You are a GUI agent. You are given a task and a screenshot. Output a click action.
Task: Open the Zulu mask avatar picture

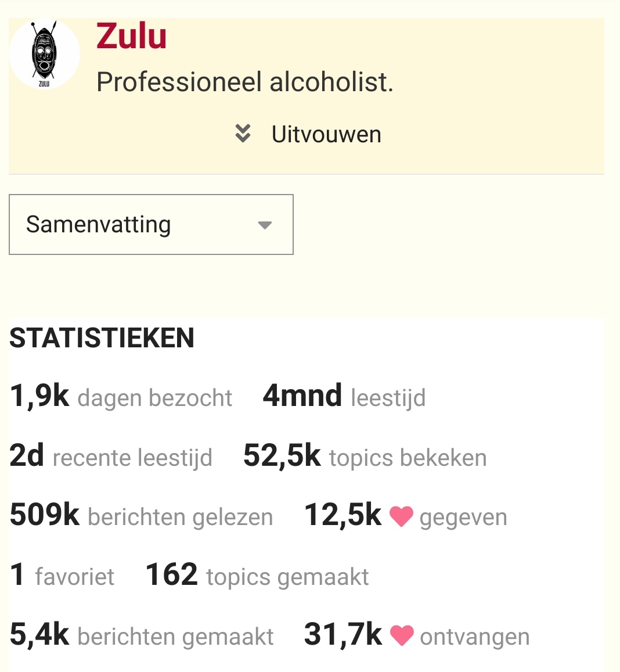tap(44, 53)
